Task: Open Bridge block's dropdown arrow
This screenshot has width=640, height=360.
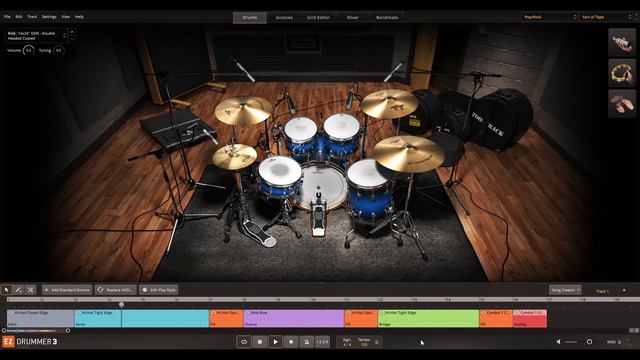Action: click(382, 313)
